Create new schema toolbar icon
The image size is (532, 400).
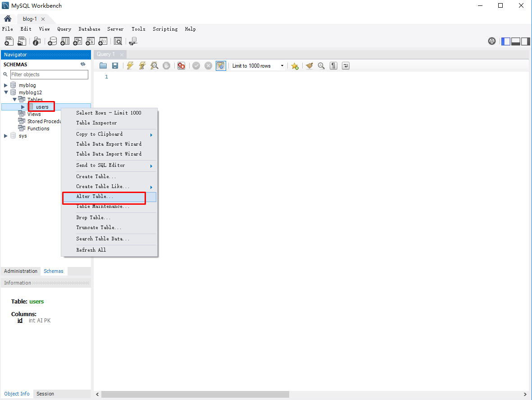(x=52, y=41)
